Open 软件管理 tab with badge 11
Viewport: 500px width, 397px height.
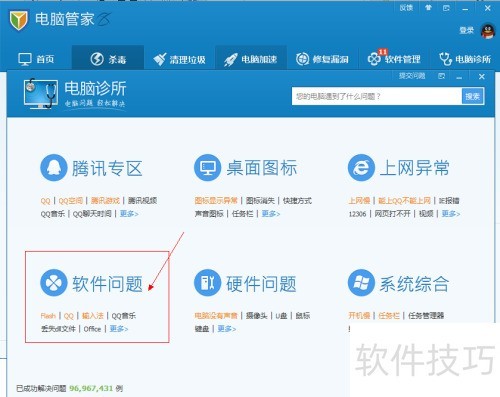point(394,59)
